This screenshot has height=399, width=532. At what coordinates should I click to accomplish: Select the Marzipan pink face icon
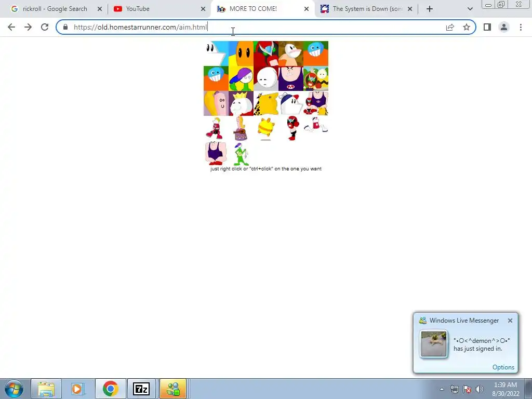click(x=216, y=103)
